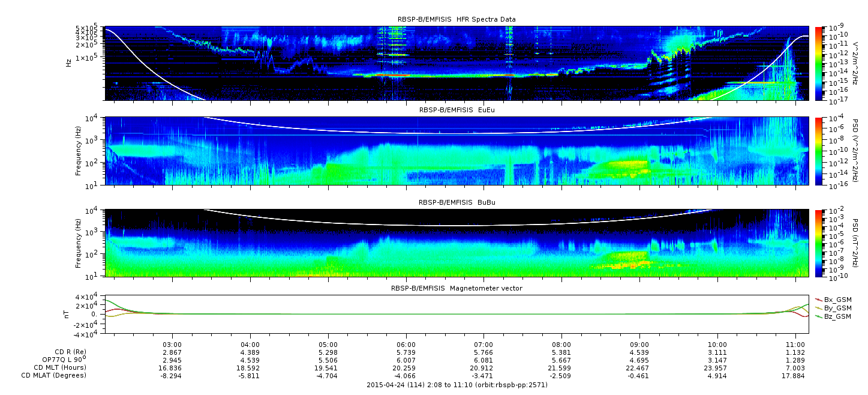
Task: Select the 03:00 time axis label
Action: tap(173, 345)
